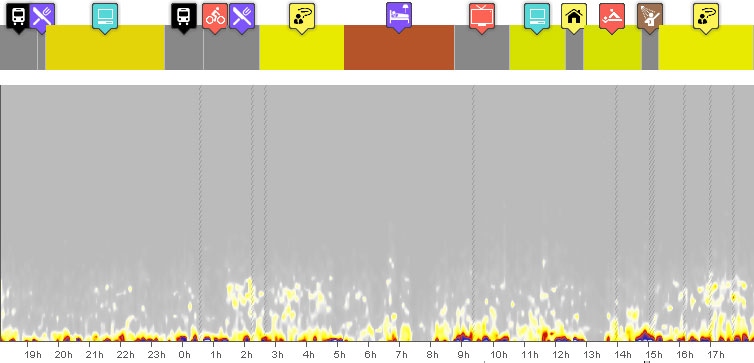Select the fork and knife icon after the bicycle

tap(242, 18)
